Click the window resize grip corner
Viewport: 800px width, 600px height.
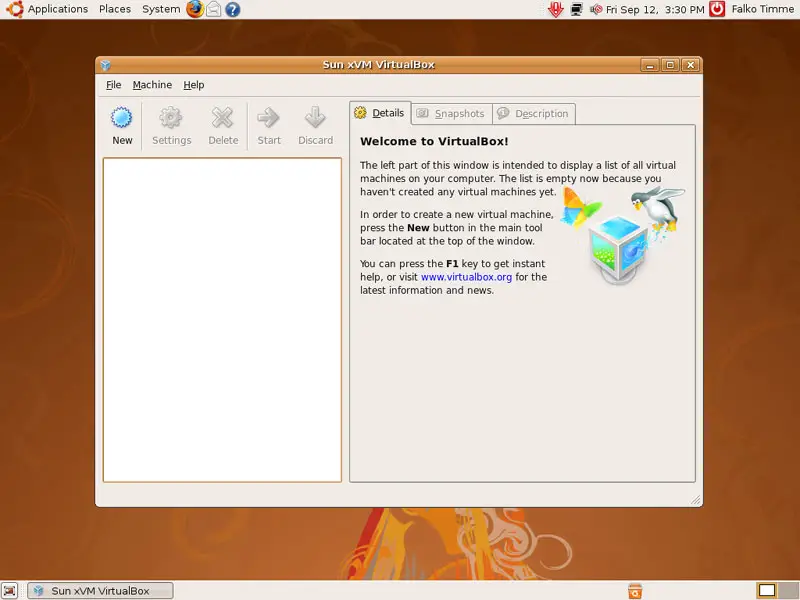click(x=695, y=500)
